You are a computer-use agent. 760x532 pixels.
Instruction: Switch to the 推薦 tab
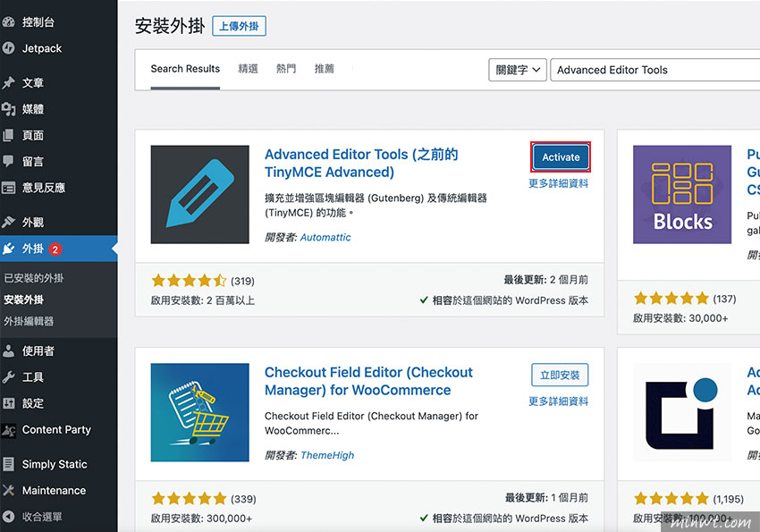(x=325, y=69)
